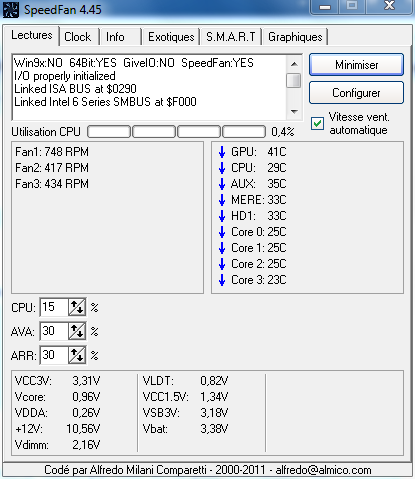415x479 pixels.
Task: Click the HD1: 33C reading
Action: pyautogui.click(x=259, y=216)
